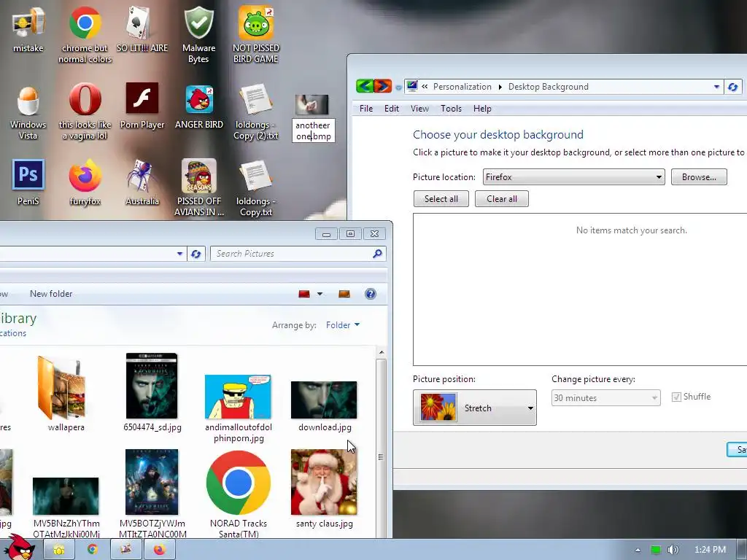Open the Help menu

(482, 109)
